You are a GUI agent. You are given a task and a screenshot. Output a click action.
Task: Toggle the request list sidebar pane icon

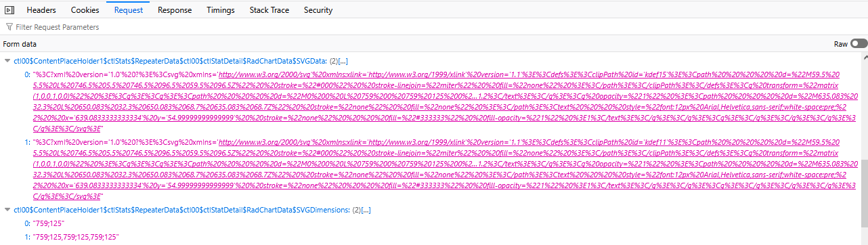9,10
